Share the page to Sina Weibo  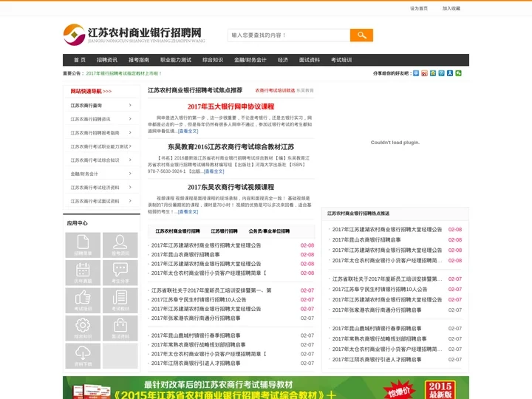(x=424, y=73)
